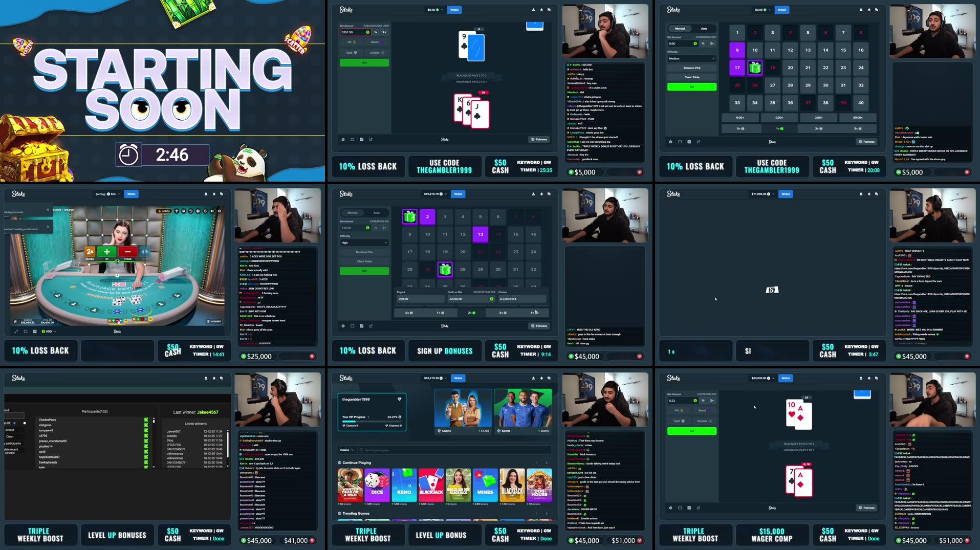
Task: Select Manual betting mode
Action: click(x=680, y=29)
